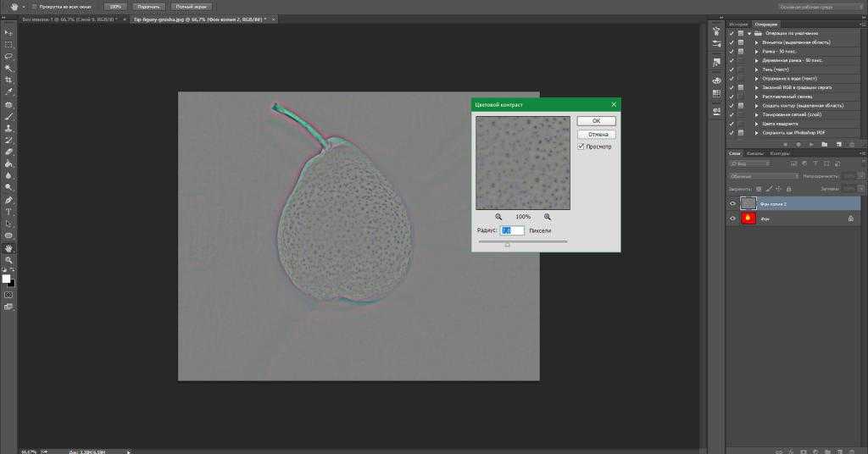Image resolution: width=868 pixels, height=454 pixels.
Task: Click the Radius slider handle
Action: (508, 245)
